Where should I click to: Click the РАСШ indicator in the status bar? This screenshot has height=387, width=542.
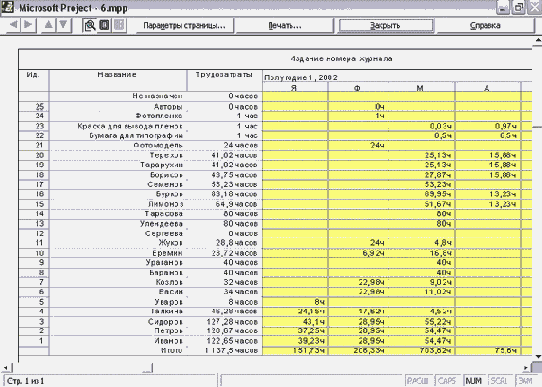pyautogui.click(x=418, y=381)
